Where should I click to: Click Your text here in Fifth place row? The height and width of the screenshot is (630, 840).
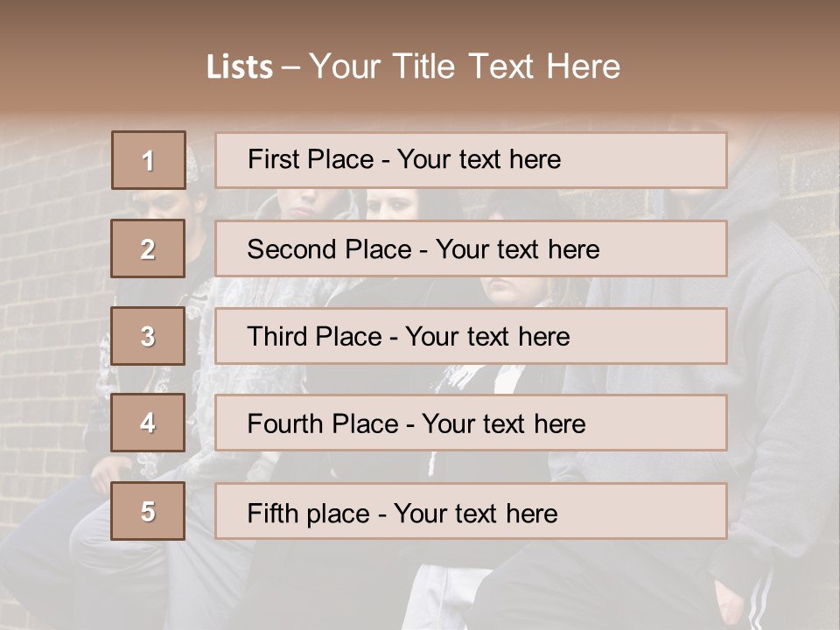475,513
